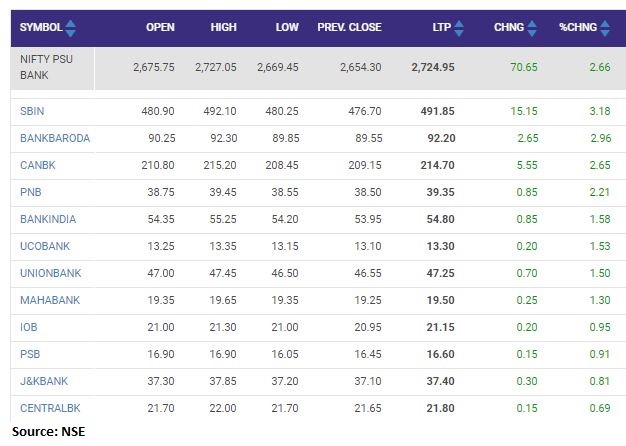
Task: Open the CENTRALBK symbol link
Action: [51, 408]
